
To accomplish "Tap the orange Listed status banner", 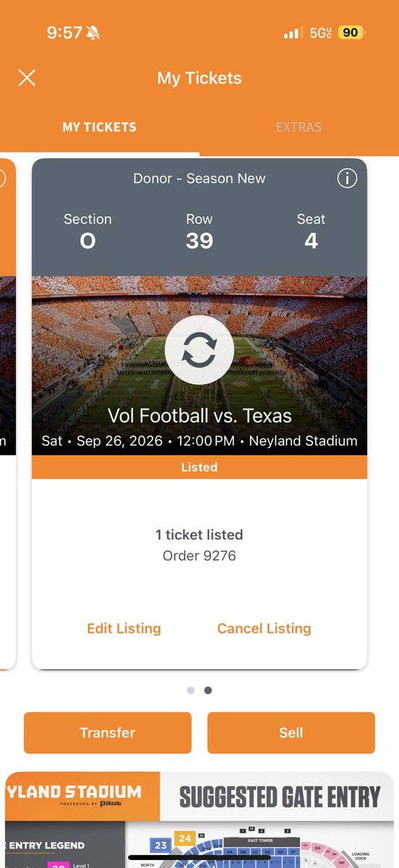I will [x=199, y=467].
